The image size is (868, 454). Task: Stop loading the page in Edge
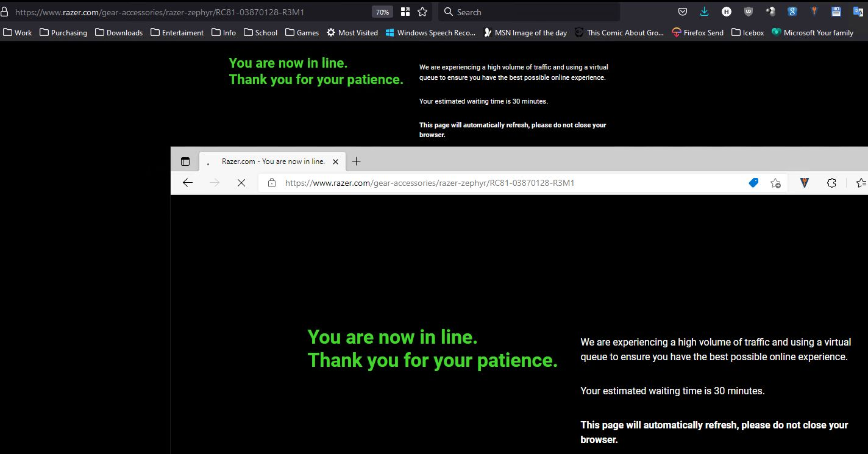pos(241,183)
